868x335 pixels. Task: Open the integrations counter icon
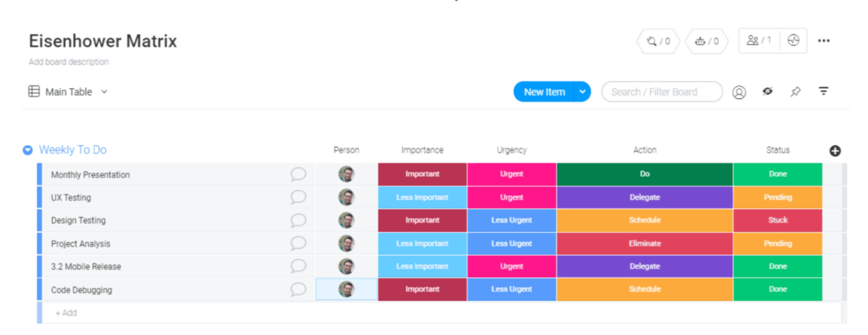658,42
